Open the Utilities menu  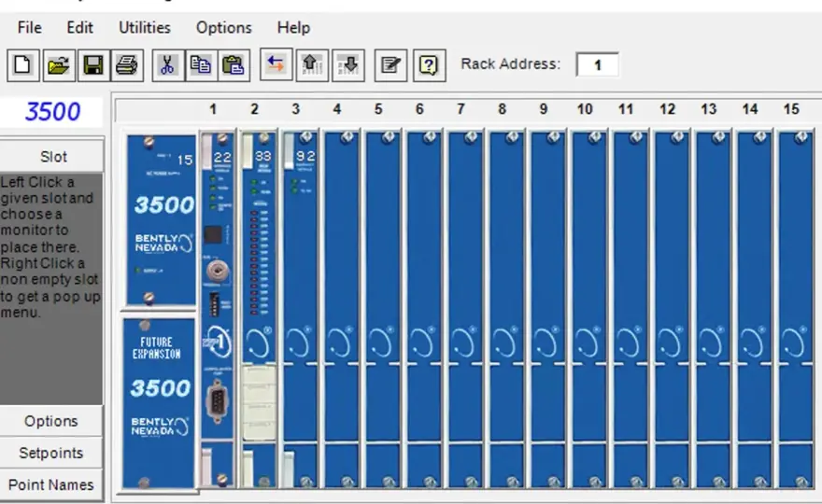click(145, 27)
